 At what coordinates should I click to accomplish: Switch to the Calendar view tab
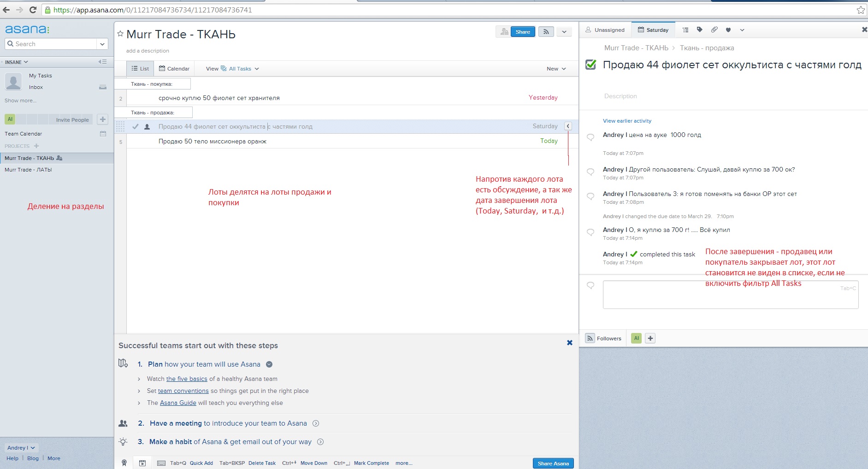coord(174,69)
